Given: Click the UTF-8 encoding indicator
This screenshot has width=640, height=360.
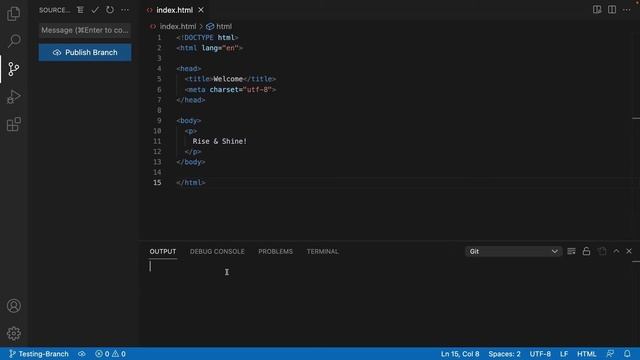Looking at the screenshot, I should coord(540,354).
